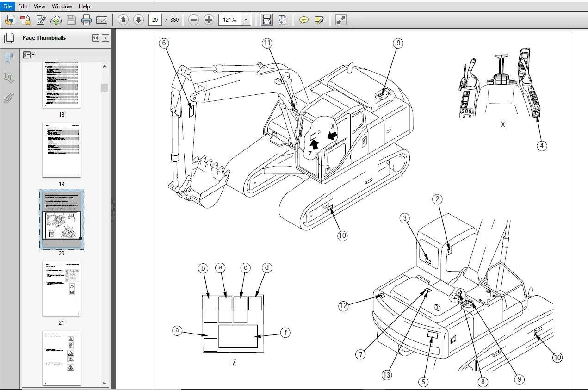Click callout letter a in view Z

(x=176, y=330)
